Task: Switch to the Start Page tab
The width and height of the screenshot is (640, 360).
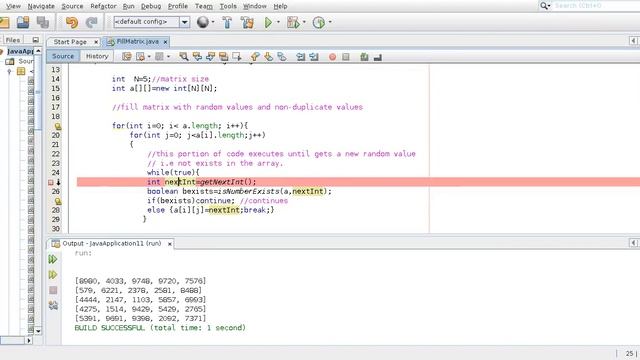Action: (x=70, y=42)
